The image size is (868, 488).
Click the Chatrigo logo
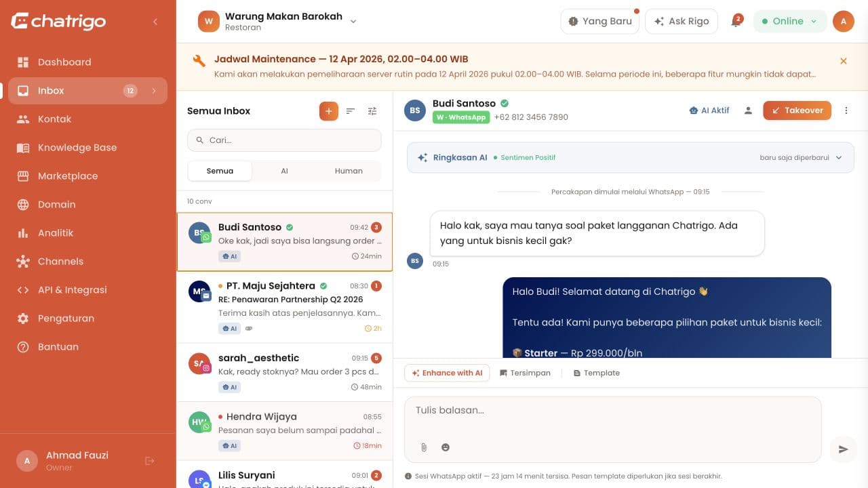[58, 21]
